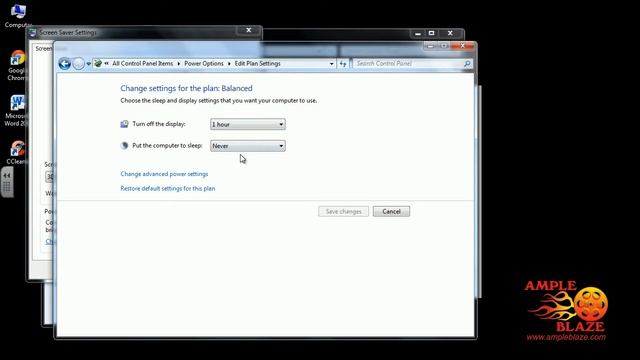
Task: Close the Edit Plan Settings window
Action: click(x=462, y=46)
